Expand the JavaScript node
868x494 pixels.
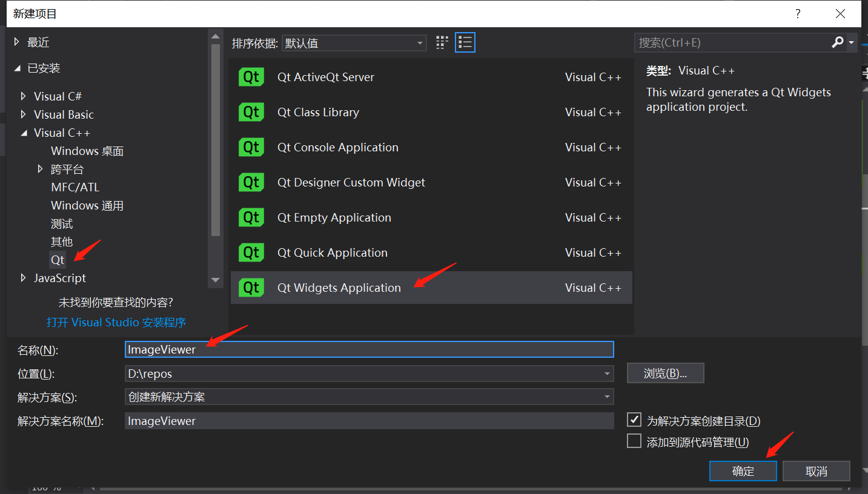pos(24,278)
